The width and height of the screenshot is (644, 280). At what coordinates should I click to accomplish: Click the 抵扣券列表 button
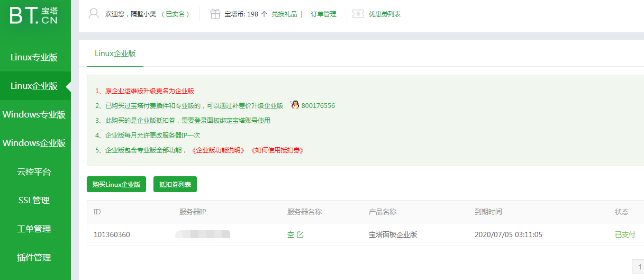pos(175,185)
